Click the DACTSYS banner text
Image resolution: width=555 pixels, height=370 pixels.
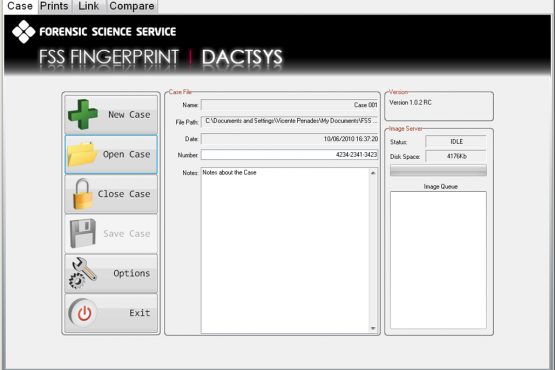click(242, 57)
